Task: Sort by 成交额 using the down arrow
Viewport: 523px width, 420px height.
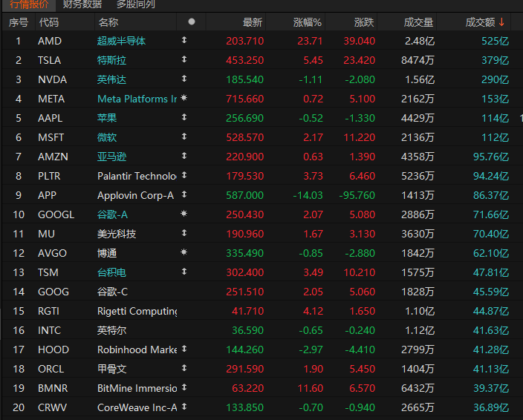Action: (x=501, y=22)
